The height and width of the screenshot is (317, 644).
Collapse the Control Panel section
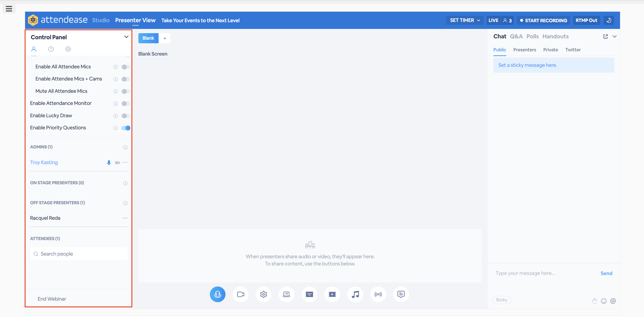tap(126, 37)
